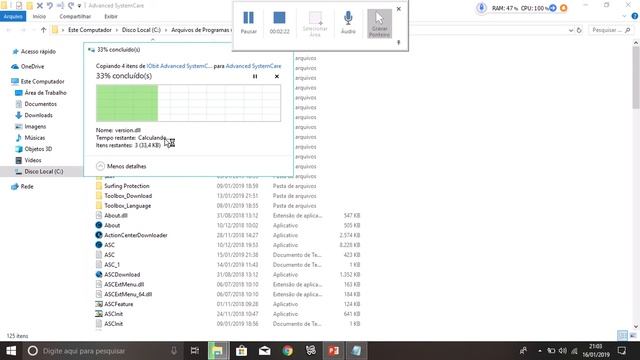Undo via quick access toolbar icon
Viewport: 640px width, 360px height.
point(50,6)
